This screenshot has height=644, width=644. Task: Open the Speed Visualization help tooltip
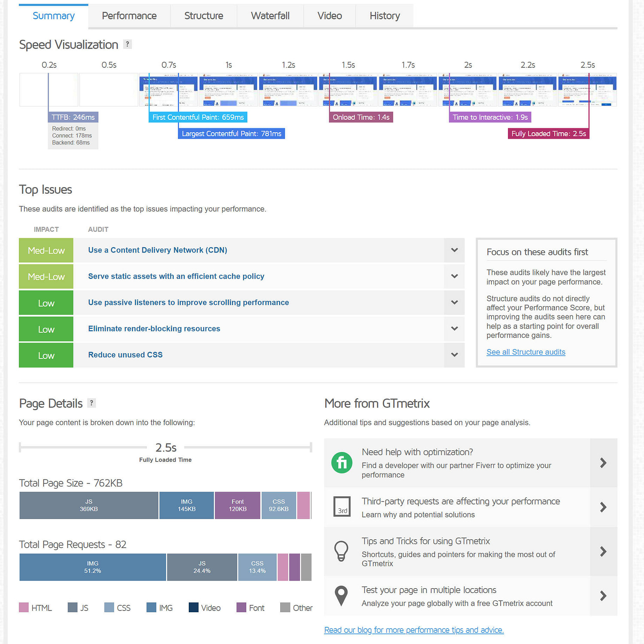pos(127,44)
